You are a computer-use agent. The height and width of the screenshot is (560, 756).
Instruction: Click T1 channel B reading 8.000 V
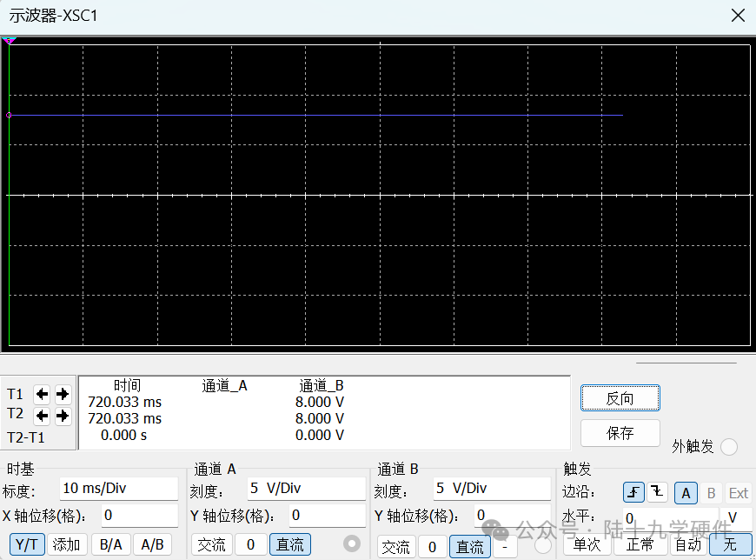[x=320, y=403]
